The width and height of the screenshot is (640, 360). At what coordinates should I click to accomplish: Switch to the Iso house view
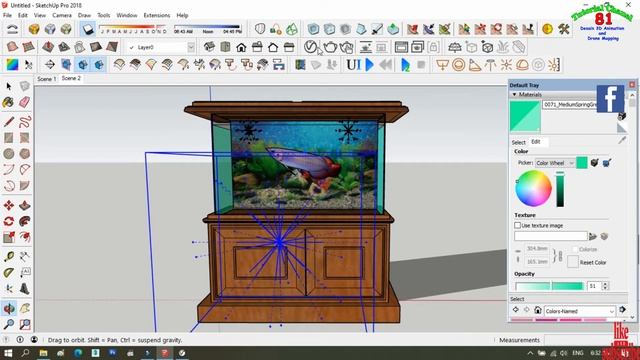[209, 47]
